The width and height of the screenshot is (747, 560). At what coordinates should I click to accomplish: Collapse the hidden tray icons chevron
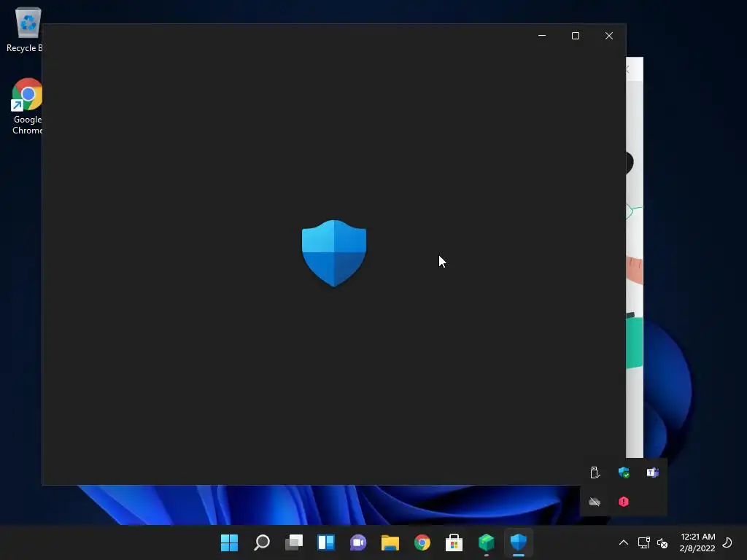click(x=623, y=542)
